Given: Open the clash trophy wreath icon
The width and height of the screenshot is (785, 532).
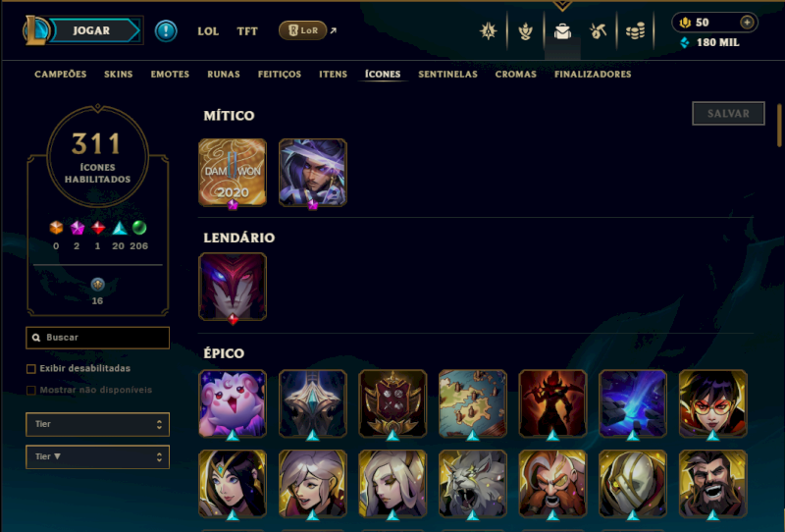Looking at the screenshot, I should pos(525,31).
